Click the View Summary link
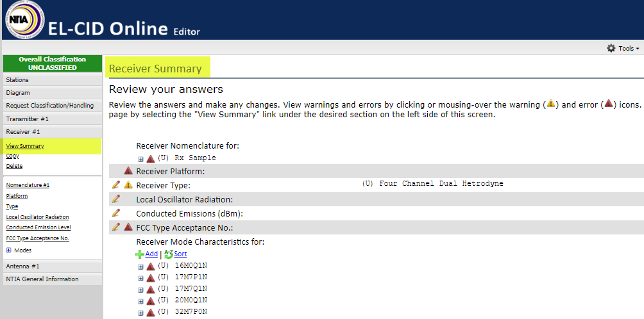This screenshot has width=644, height=319. [x=25, y=146]
